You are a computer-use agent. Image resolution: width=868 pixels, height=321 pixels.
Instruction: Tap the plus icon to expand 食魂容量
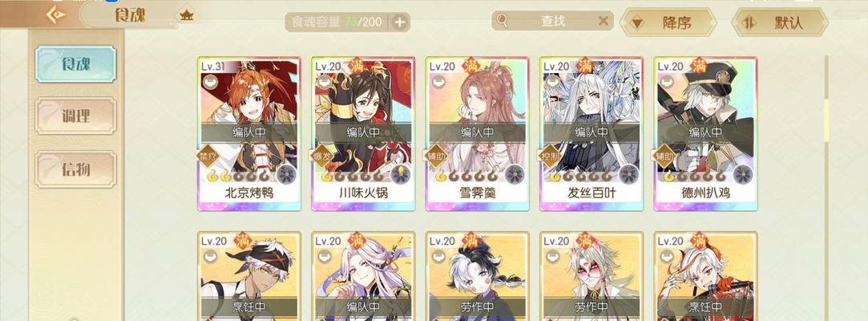pos(400,22)
